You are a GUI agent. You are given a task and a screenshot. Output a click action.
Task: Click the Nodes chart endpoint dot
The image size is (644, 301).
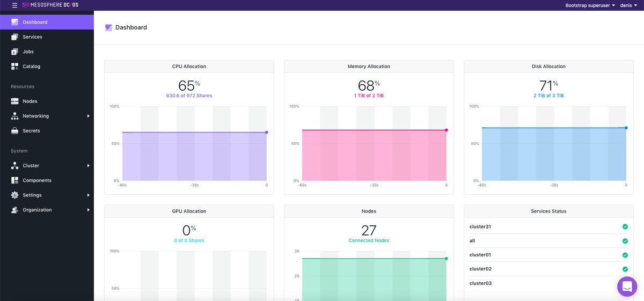coord(447,258)
